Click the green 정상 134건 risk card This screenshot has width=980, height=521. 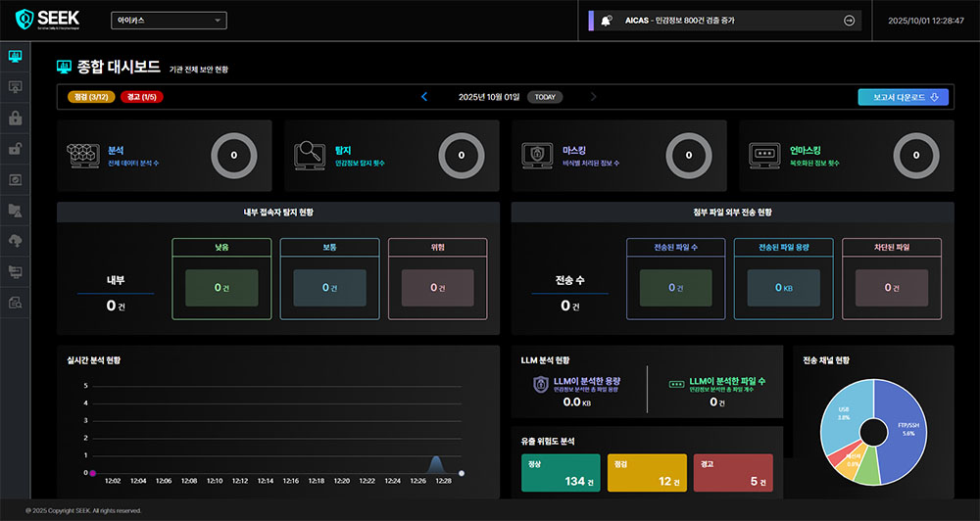coord(561,472)
